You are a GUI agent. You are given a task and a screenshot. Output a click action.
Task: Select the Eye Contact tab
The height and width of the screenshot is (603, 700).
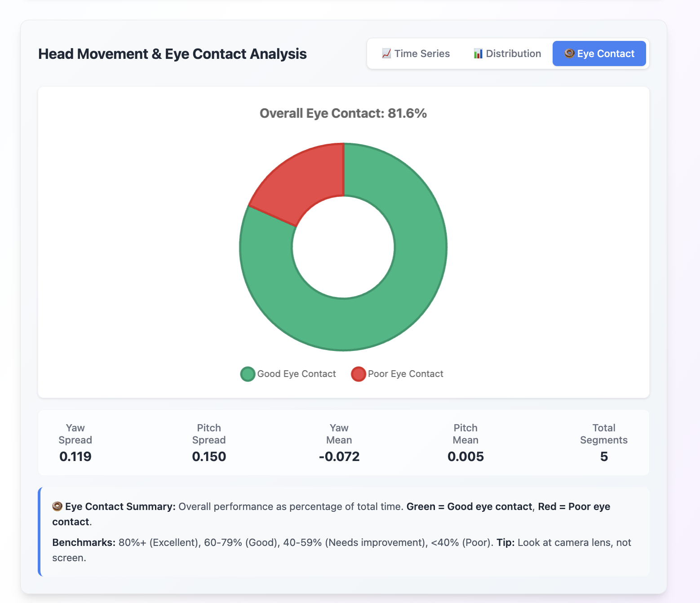[x=599, y=53]
